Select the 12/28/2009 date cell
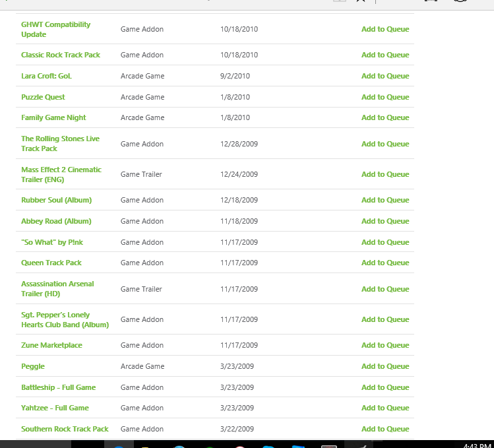This screenshot has height=448, width=494. pyautogui.click(x=239, y=144)
